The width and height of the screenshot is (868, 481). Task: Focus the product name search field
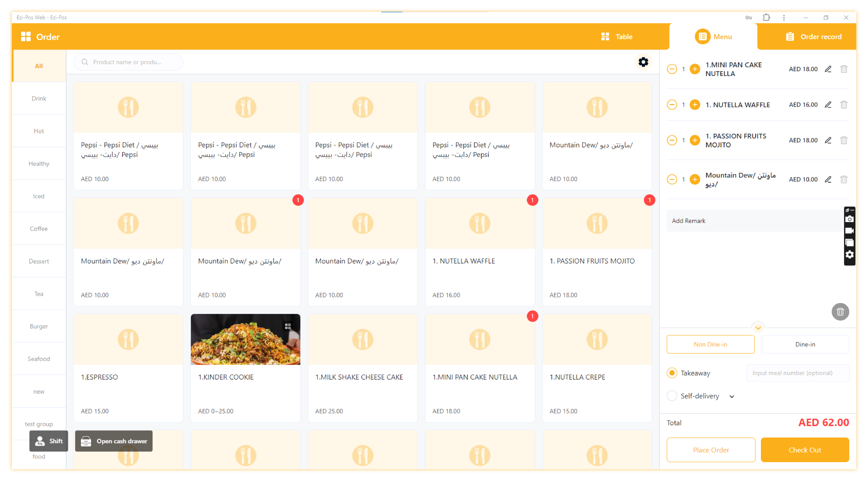(128, 62)
